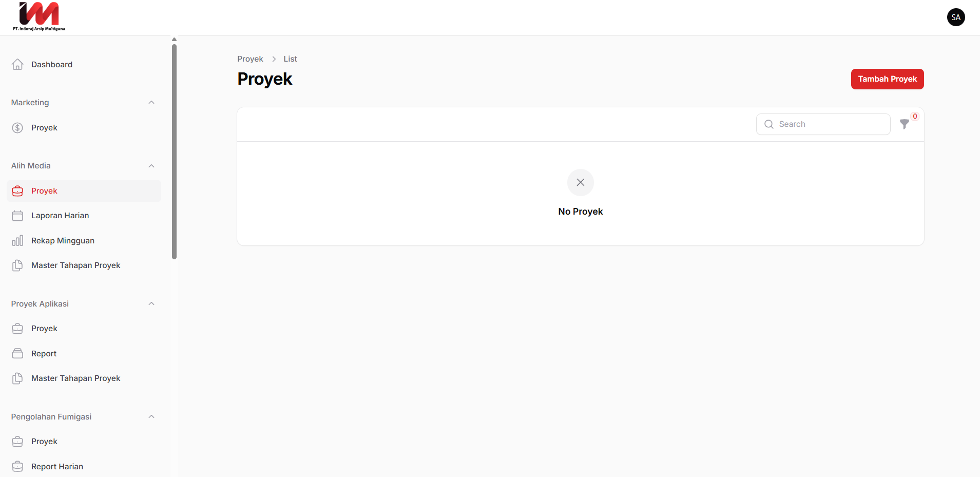Click the dollar icon for Marketing Proyek
The height and width of the screenshot is (477, 980).
(x=17, y=128)
